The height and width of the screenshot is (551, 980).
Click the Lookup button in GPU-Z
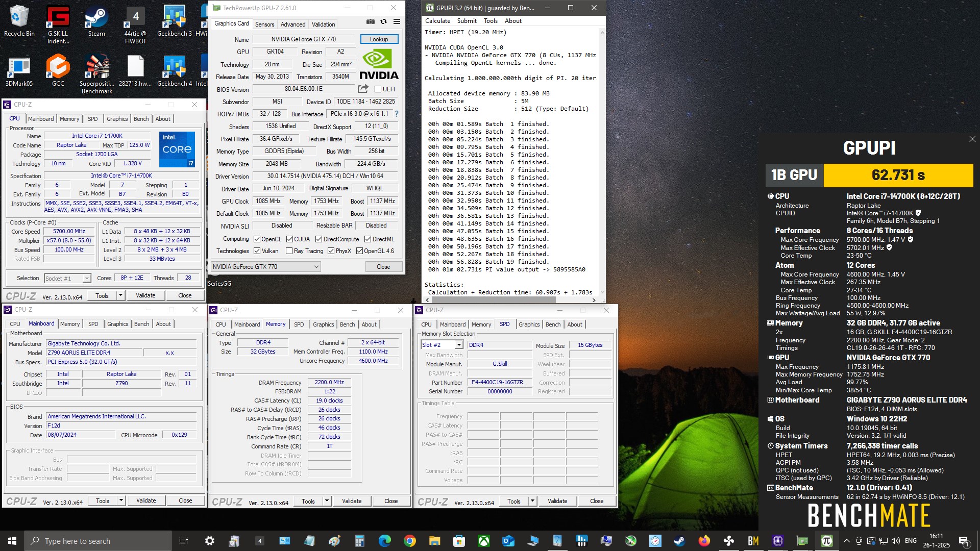click(x=379, y=39)
